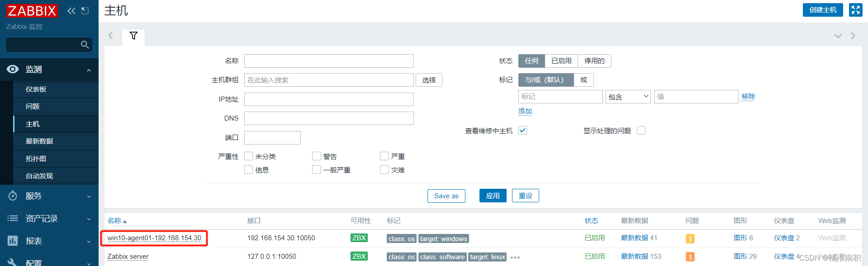The height and width of the screenshot is (266, 868).
Task: Click the orange problem badge for win10-agent01
Action: pyautogui.click(x=690, y=238)
